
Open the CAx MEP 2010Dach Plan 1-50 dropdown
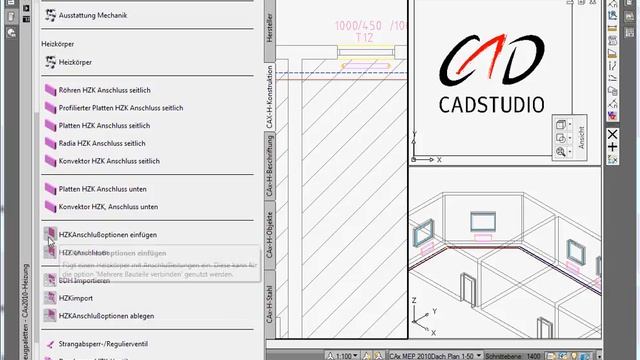point(435,356)
